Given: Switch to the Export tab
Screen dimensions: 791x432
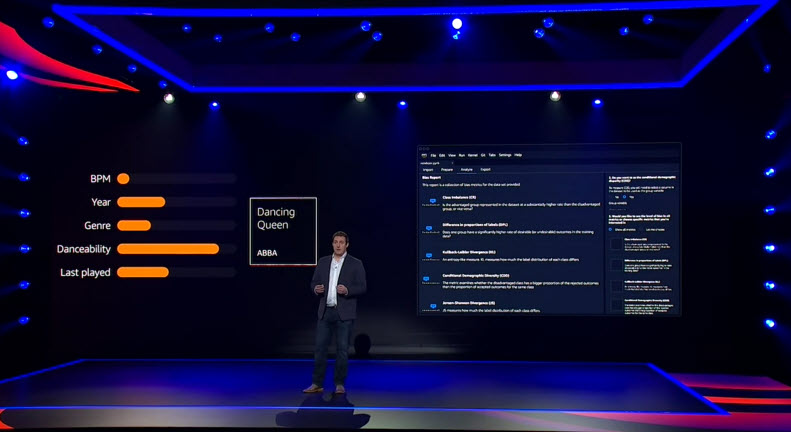Looking at the screenshot, I should [x=485, y=170].
